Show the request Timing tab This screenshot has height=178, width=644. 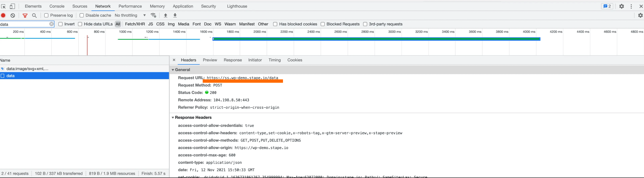274,60
